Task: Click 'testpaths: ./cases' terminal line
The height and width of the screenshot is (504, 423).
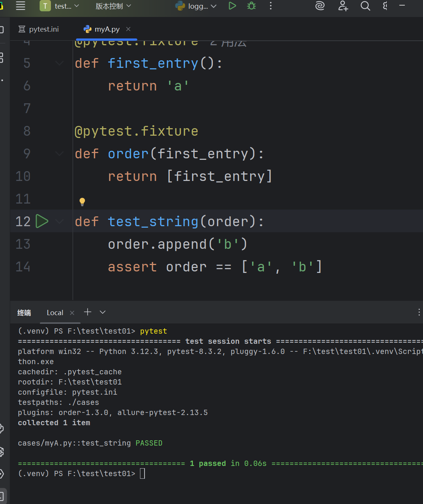Action: click(58, 402)
